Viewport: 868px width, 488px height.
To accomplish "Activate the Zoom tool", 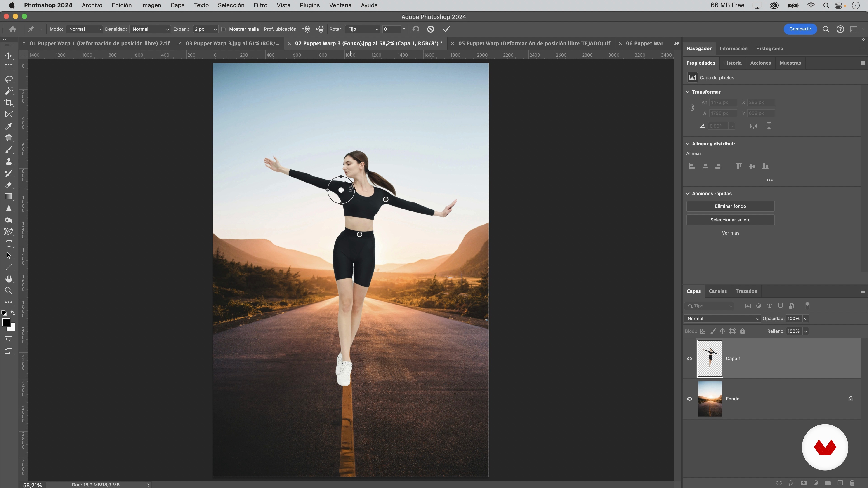I will coord(9,291).
